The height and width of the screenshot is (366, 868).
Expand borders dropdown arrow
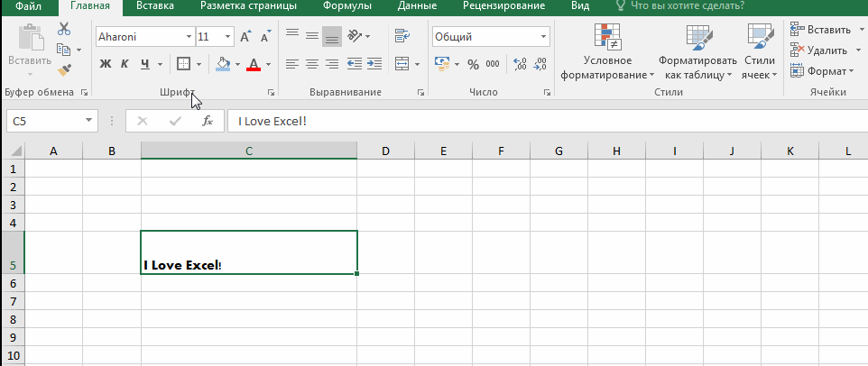tap(199, 65)
